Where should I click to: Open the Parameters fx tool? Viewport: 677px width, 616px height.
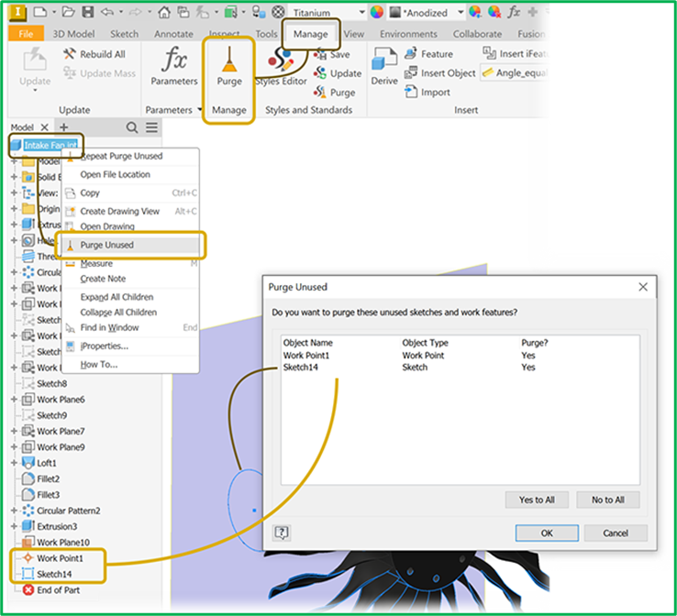[x=174, y=66]
